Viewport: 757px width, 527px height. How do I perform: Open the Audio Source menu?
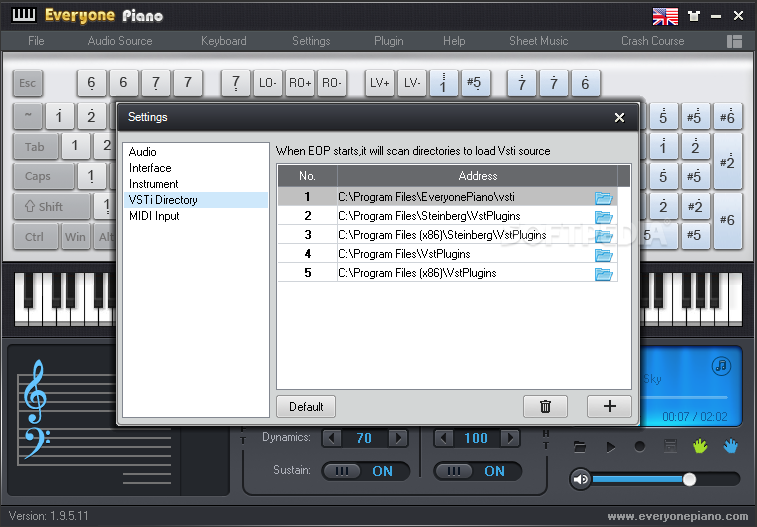tap(120, 41)
